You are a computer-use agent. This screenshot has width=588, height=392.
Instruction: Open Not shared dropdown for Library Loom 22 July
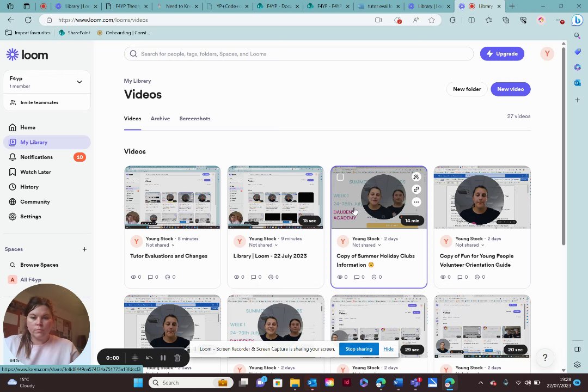pos(264,245)
